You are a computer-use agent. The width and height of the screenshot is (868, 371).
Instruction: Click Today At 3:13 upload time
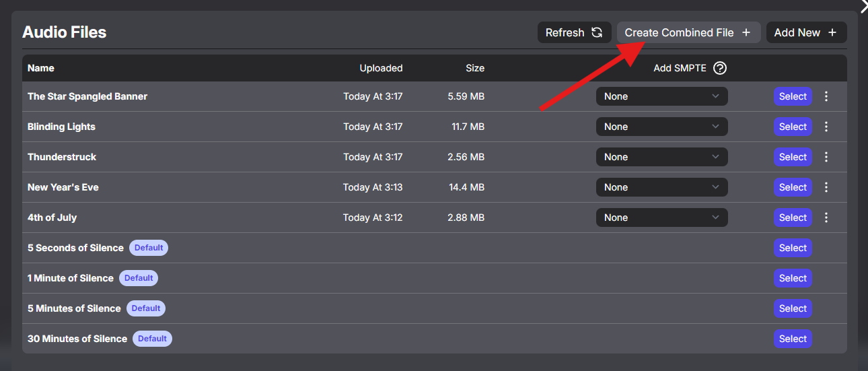click(373, 187)
